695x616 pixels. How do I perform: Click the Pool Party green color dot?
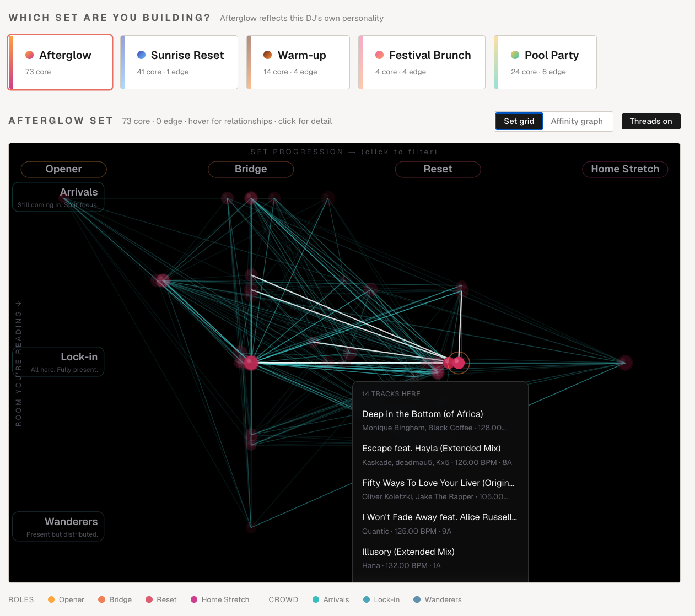515,55
